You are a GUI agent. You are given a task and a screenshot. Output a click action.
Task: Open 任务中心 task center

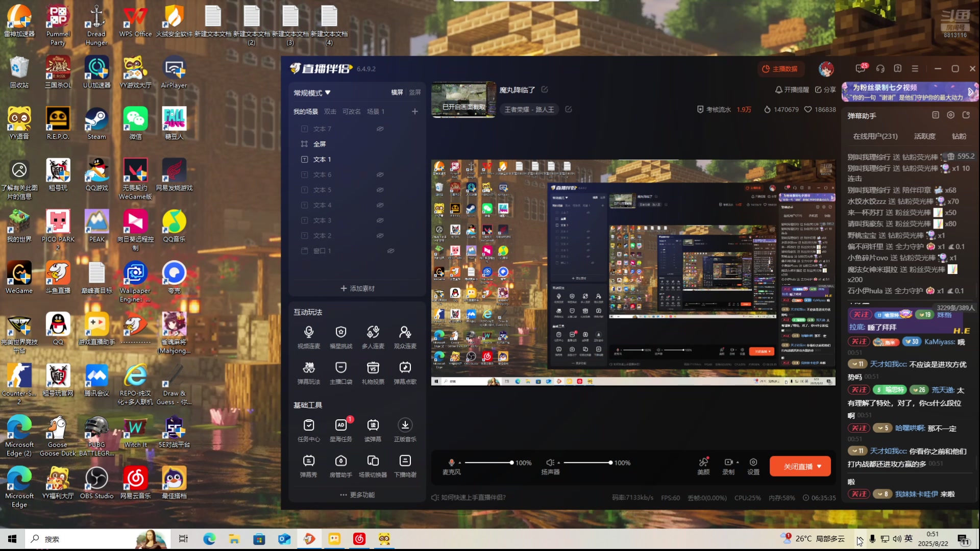coord(309,430)
